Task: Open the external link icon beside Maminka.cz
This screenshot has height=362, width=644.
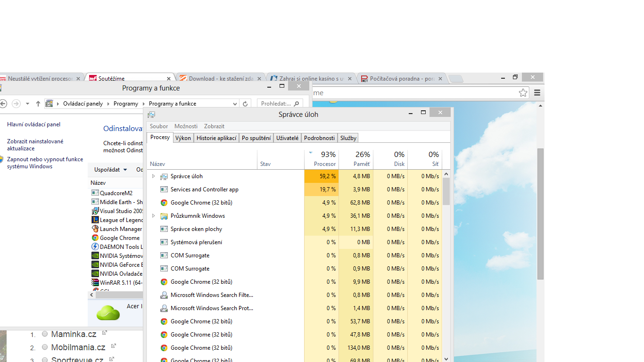Action: pyautogui.click(x=105, y=333)
